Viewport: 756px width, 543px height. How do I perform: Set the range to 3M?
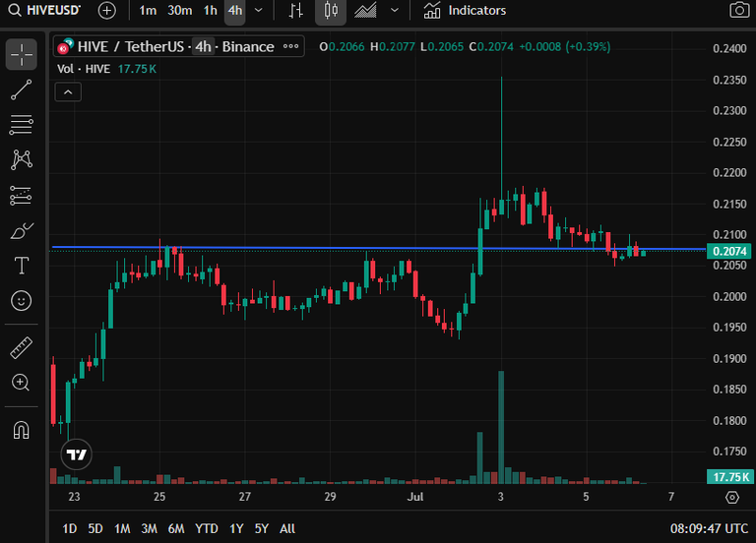click(149, 528)
